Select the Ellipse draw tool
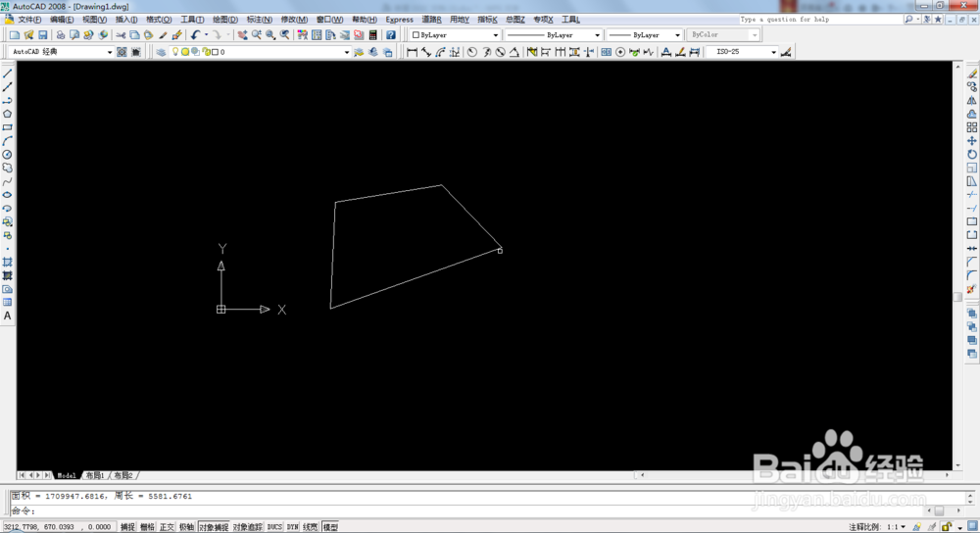The height and width of the screenshot is (533, 980). click(8, 195)
